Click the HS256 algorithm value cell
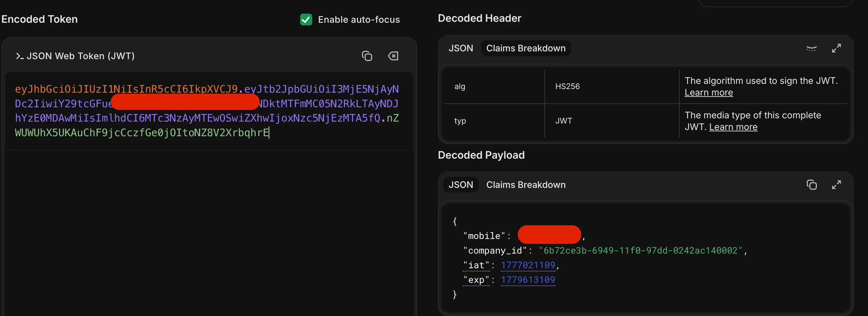 pos(568,87)
